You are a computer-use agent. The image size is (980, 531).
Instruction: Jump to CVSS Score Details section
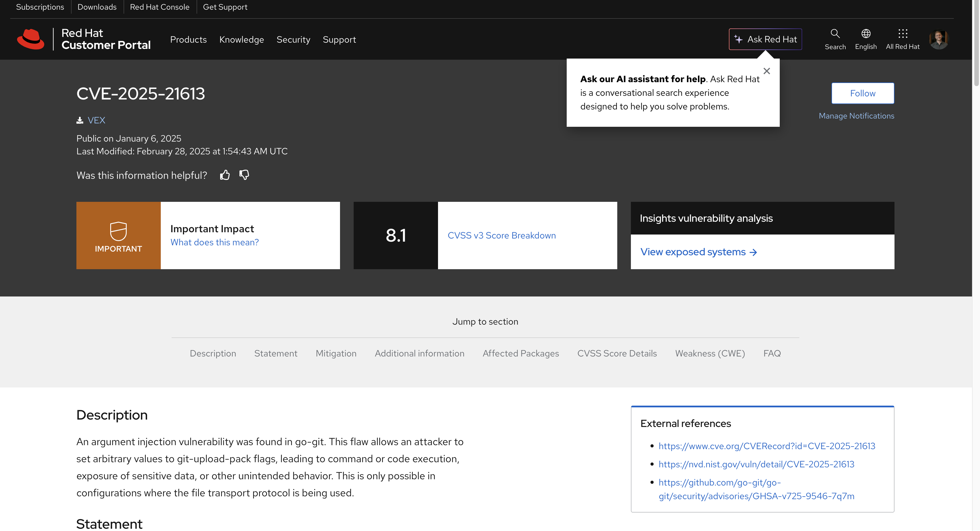(617, 353)
